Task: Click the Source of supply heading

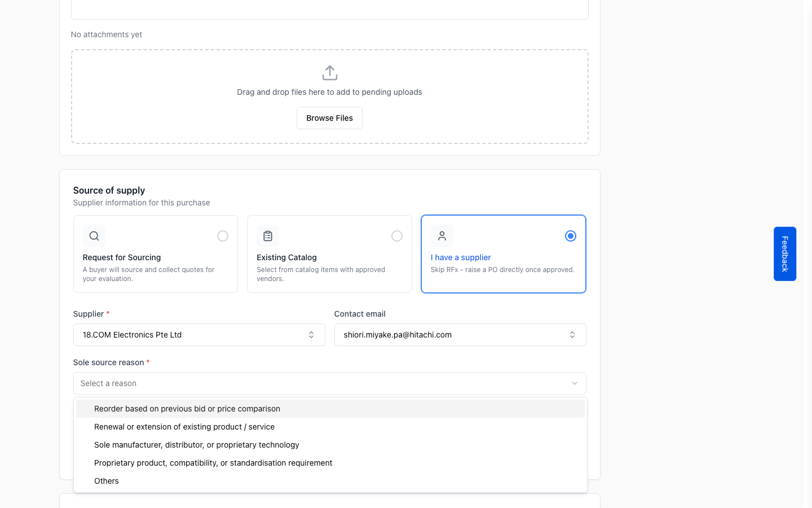Action: [109, 190]
